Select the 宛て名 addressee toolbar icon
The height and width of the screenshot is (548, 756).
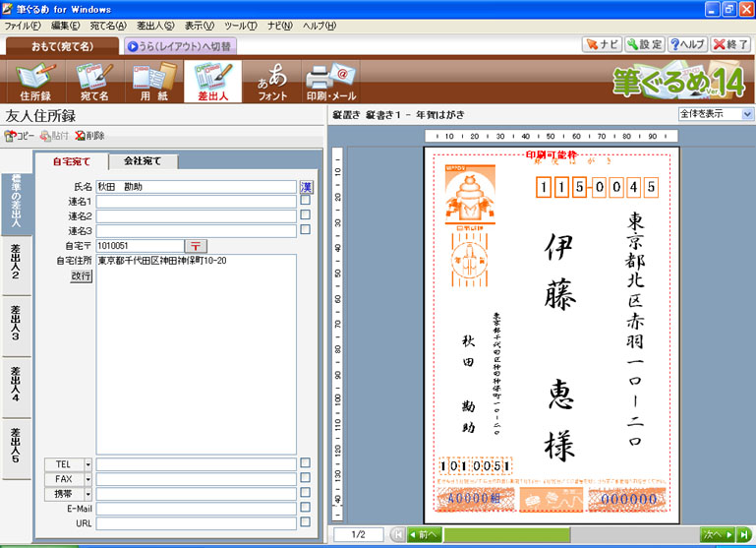click(94, 82)
